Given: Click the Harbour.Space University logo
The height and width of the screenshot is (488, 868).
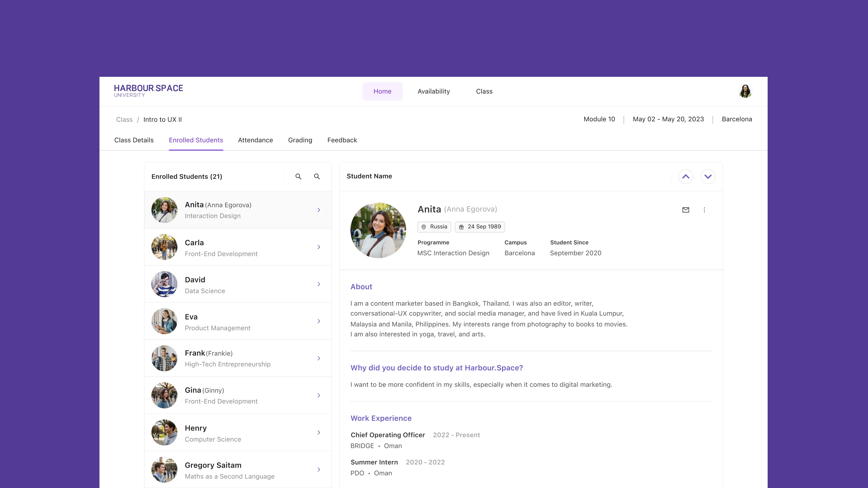Looking at the screenshot, I should 148,91.
